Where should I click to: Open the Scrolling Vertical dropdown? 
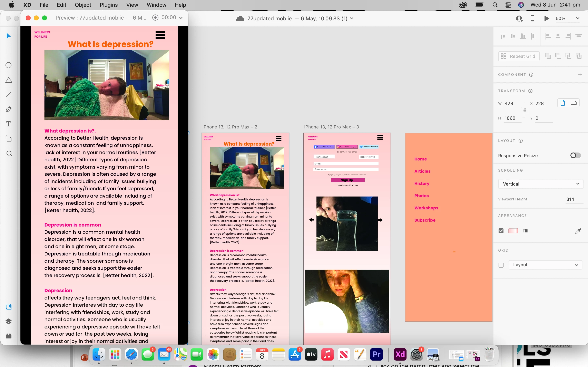click(541, 184)
